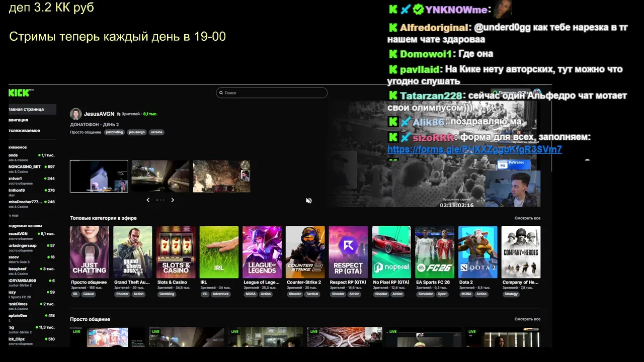Screen dimensions: 644x362
Task: Open Just Chatting category cover
Action: [x=90, y=252]
